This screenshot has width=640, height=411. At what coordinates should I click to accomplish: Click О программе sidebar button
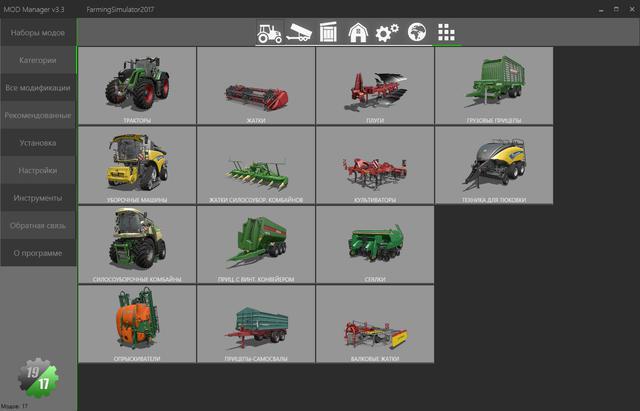coord(38,253)
